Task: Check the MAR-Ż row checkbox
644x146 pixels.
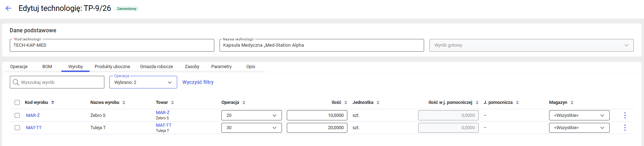Action: [17, 115]
